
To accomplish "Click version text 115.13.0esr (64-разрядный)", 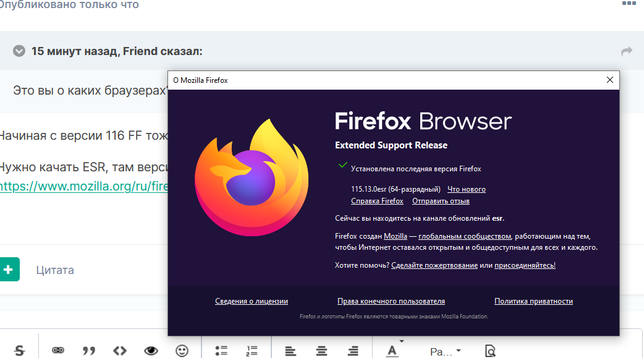I will click(x=396, y=189).
